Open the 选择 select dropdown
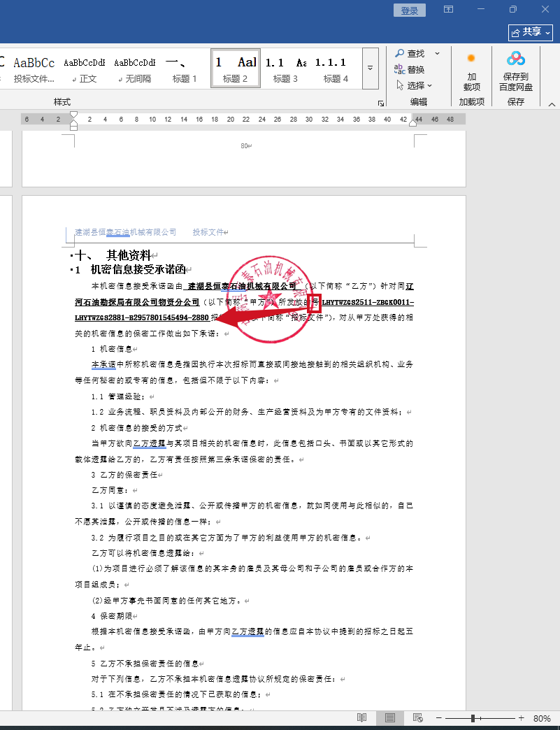 pos(415,85)
